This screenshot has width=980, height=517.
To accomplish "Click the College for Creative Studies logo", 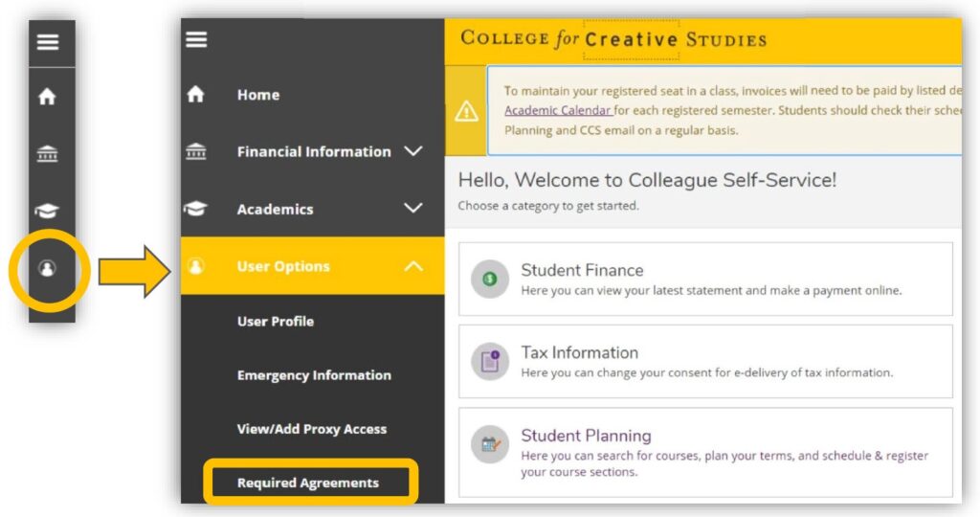I will pos(613,39).
